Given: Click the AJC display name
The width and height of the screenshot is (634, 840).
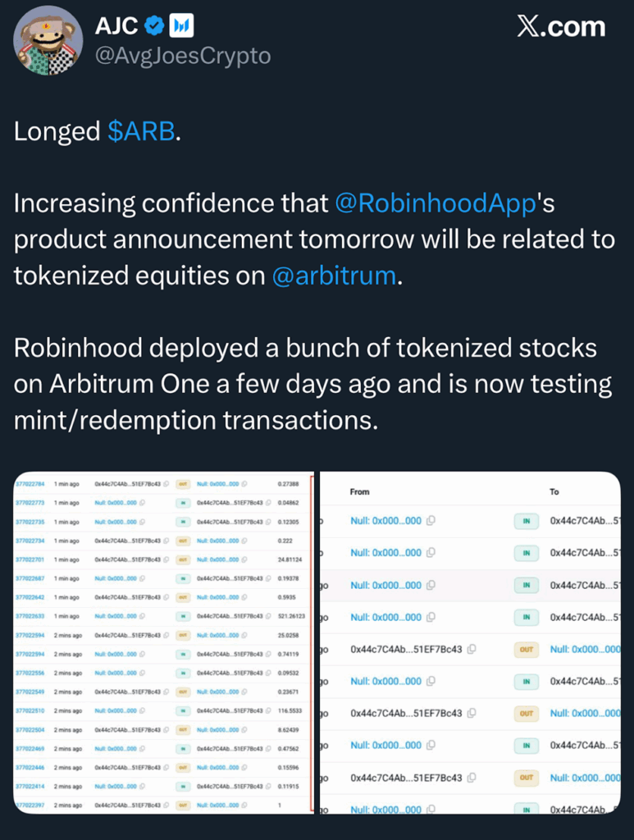Looking at the screenshot, I should coord(116,25).
